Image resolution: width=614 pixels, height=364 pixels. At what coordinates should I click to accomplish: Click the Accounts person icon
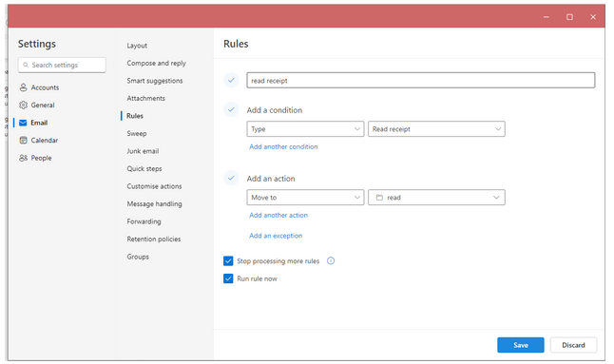[x=24, y=87]
